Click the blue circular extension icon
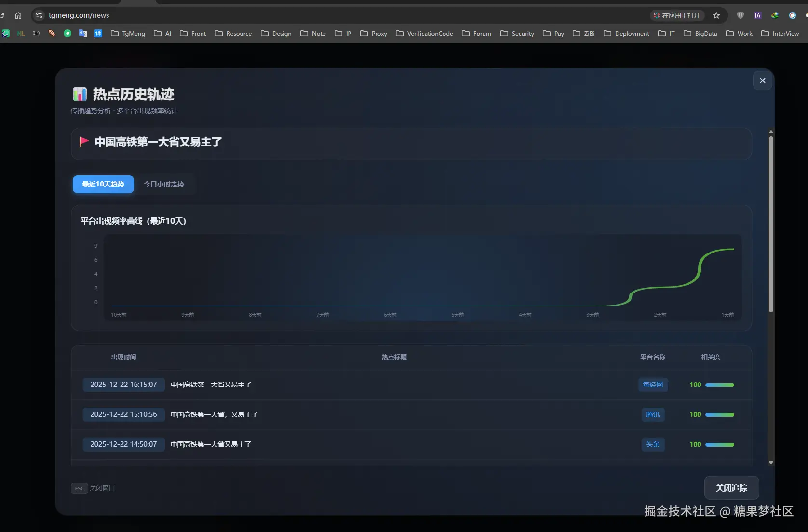Screen dimensions: 808x532 pos(793,15)
